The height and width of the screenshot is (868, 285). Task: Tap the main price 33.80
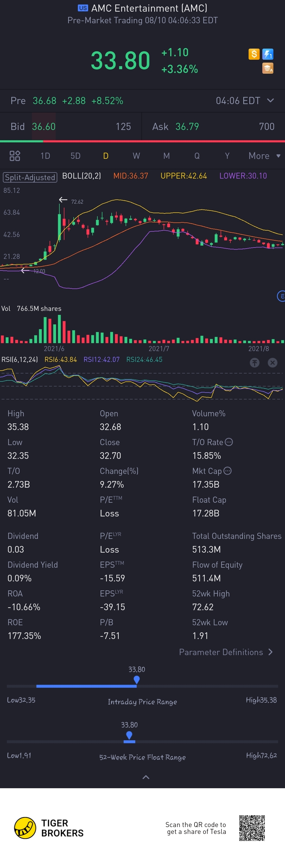(120, 61)
